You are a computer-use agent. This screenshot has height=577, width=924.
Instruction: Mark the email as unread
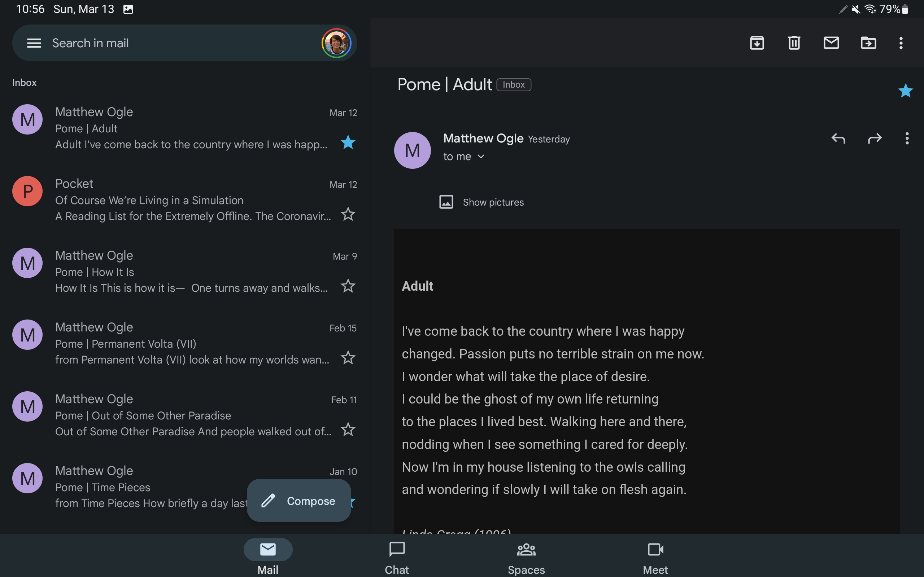point(831,43)
